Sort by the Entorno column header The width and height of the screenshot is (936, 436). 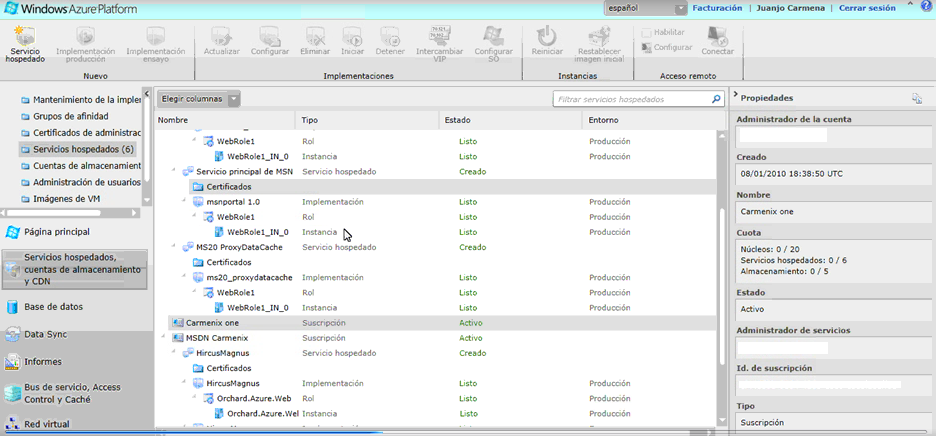point(650,120)
